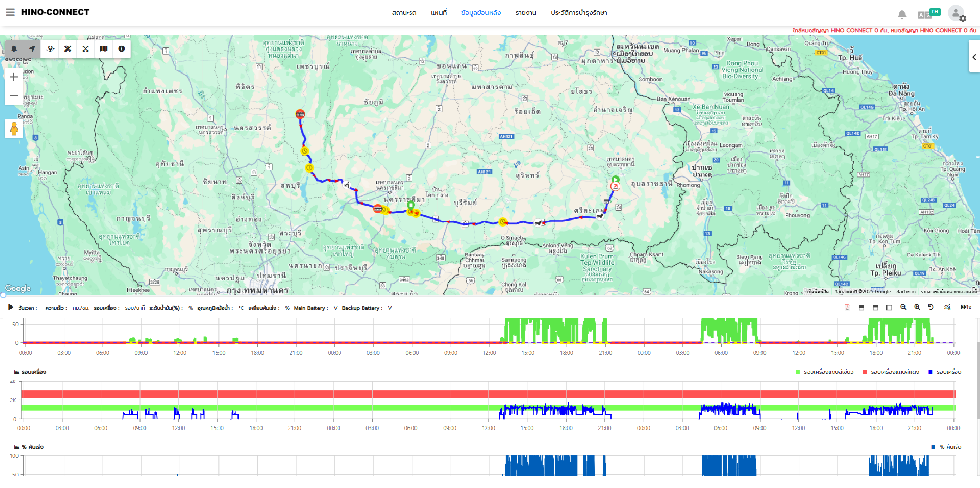The height and width of the screenshot is (488, 980).
Task: Open chart display options graph icon
Action: [947, 307]
